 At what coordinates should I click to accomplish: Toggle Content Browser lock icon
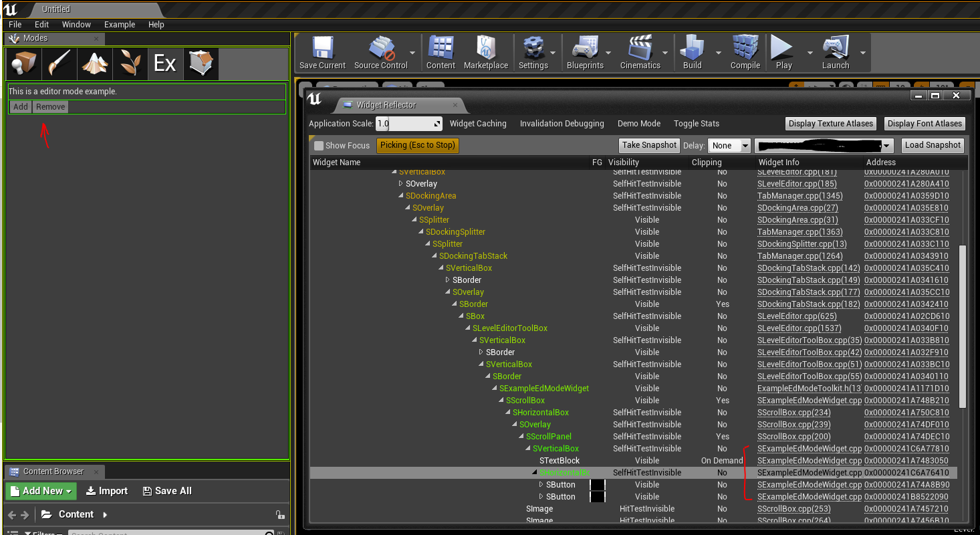(x=281, y=515)
